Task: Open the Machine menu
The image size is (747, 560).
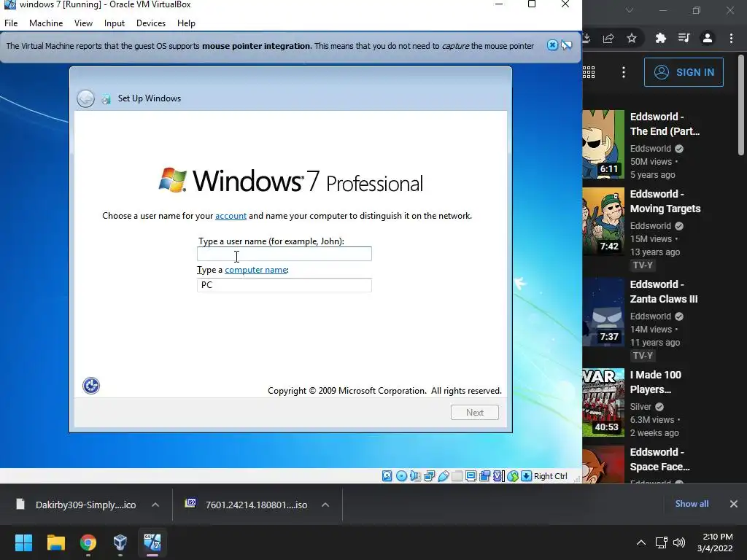Action: coord(46,23)
